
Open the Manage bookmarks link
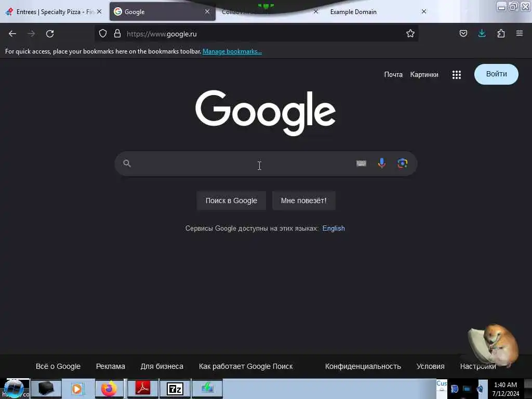[x=232, y=51]
